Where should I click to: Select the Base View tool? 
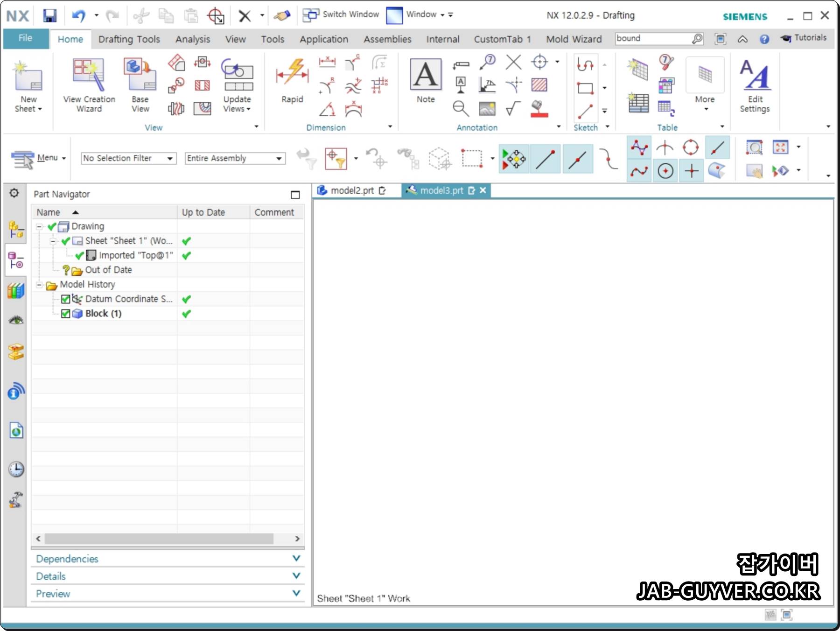tap(140, 85)
